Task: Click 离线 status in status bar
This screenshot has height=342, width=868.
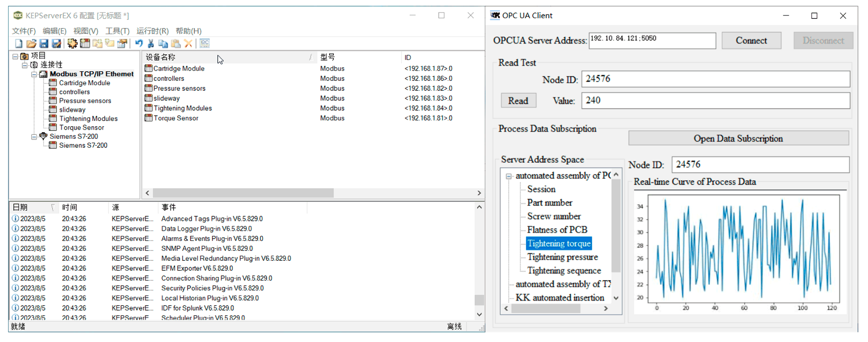Action: 454,326
